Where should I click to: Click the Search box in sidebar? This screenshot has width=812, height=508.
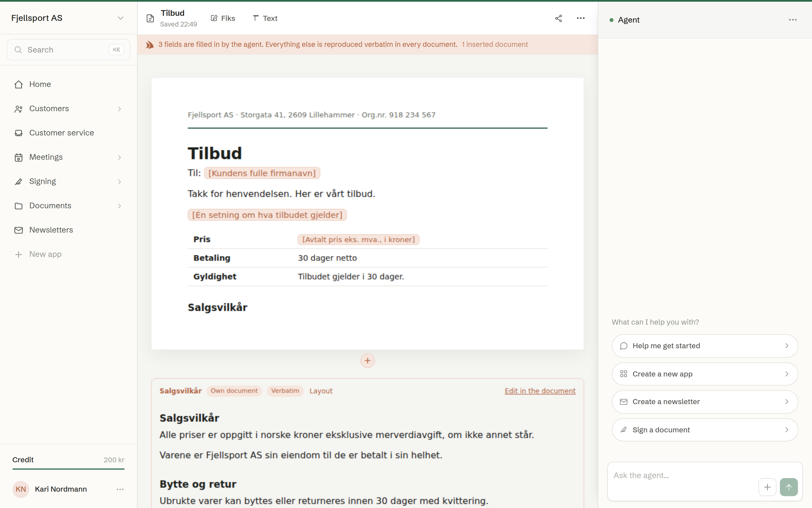pyautogui.click(x=69, y=50)
